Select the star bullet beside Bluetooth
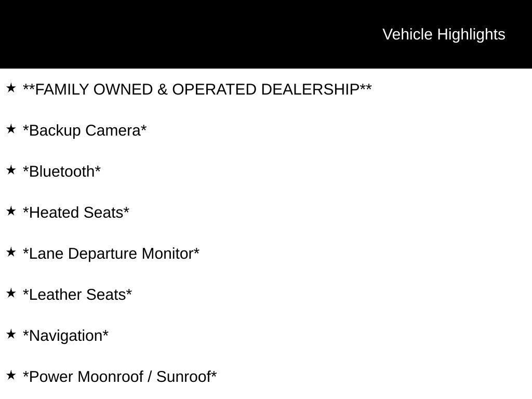 [x=11, y=170]
